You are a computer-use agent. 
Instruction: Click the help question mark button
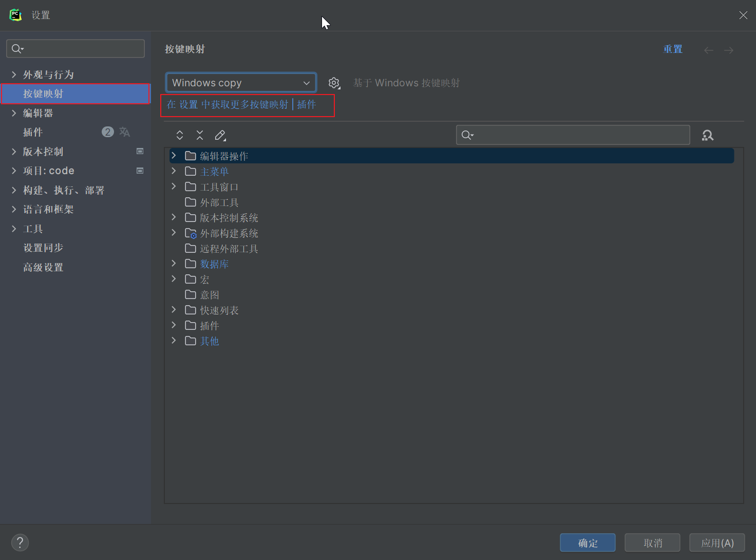coord(20,543)
